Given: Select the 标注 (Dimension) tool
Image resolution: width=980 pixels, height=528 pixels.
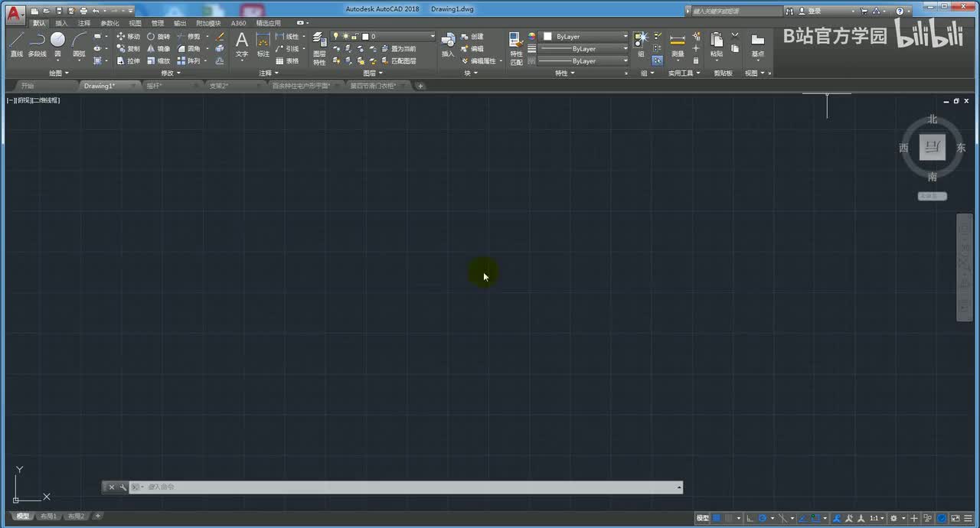Looking at the screenshot, I should (x=263, y=44).
